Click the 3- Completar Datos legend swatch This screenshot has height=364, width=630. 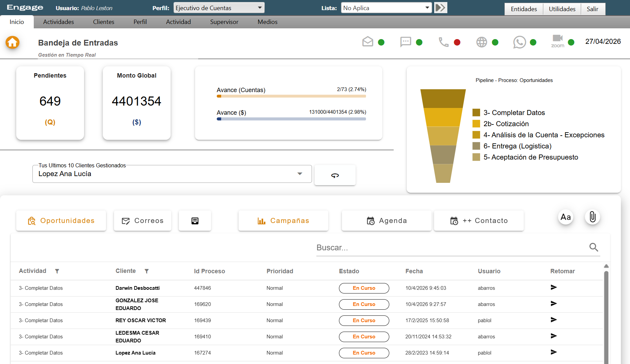point(476,112)
